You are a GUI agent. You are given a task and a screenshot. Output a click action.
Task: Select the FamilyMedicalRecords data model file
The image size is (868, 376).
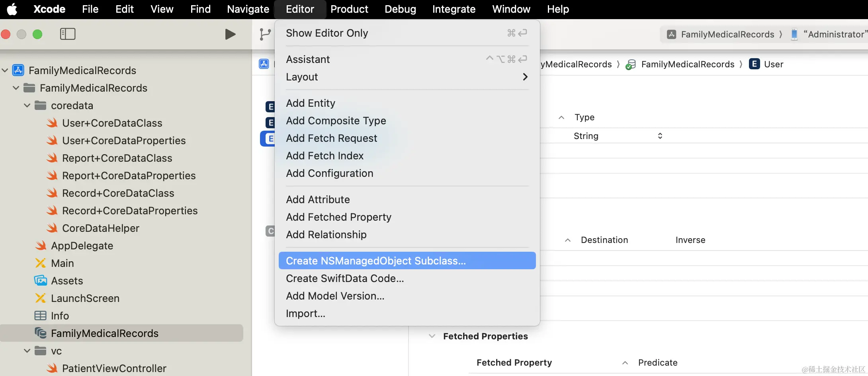121,333
